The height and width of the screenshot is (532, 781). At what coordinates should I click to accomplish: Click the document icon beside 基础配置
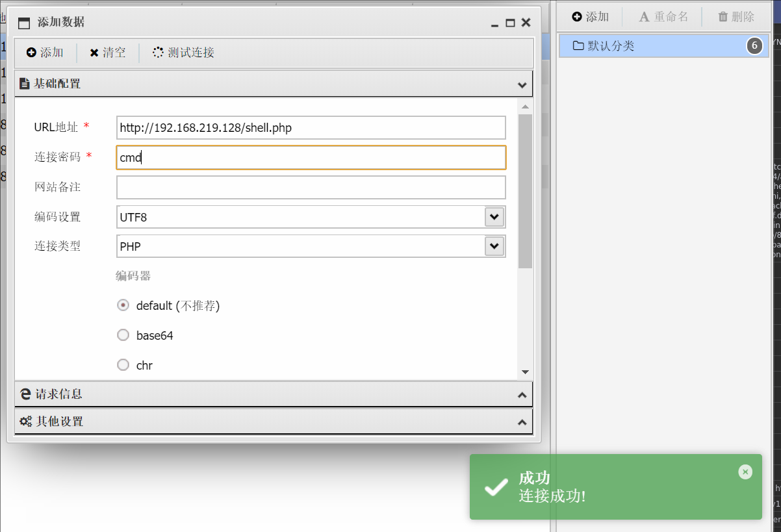(25, 83)
